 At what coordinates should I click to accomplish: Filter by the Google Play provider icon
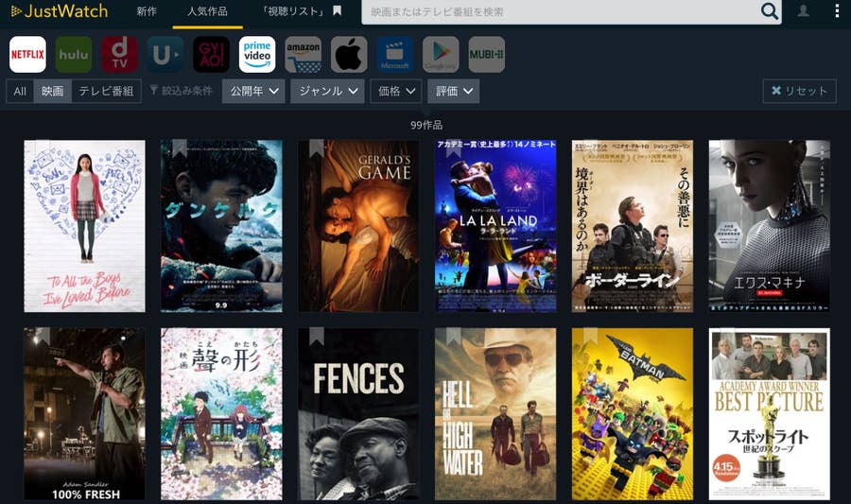tap(441, 54)
